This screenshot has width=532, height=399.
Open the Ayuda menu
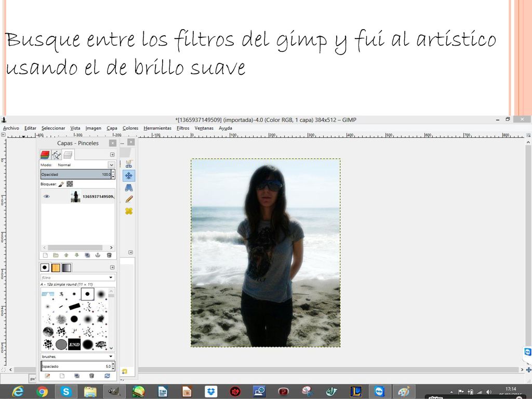tap(225, 128)
